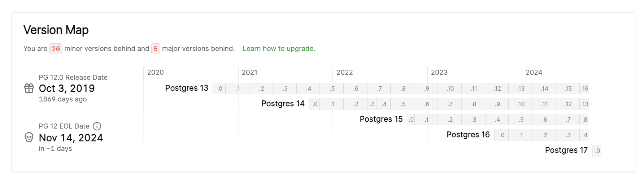Click the info icon beside PG 12 EOL Date
This screenshot has width=644, height=182.
(97, 126)
